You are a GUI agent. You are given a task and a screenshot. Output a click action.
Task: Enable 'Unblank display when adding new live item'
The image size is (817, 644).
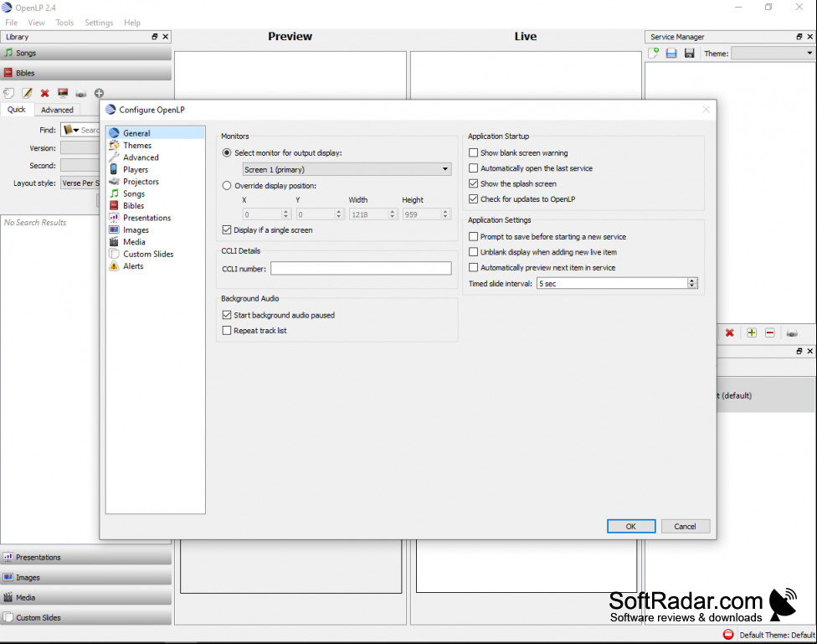473,252
